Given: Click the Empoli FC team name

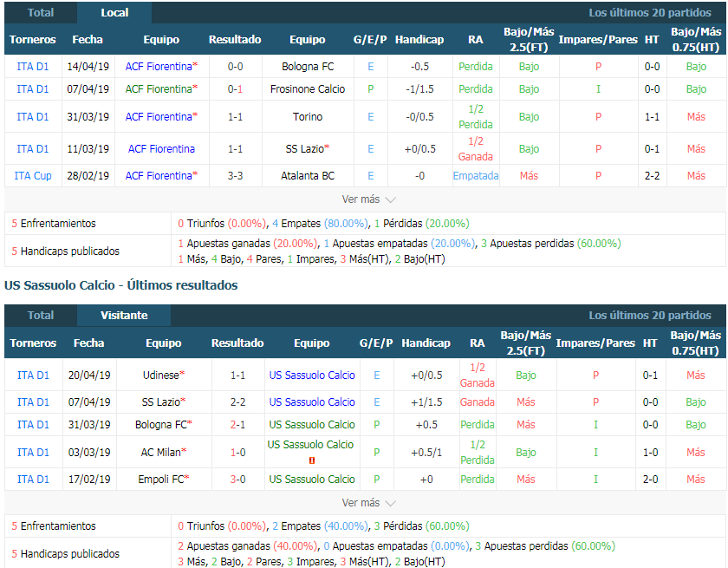Looking at the screenshot, I should [161, 479].
